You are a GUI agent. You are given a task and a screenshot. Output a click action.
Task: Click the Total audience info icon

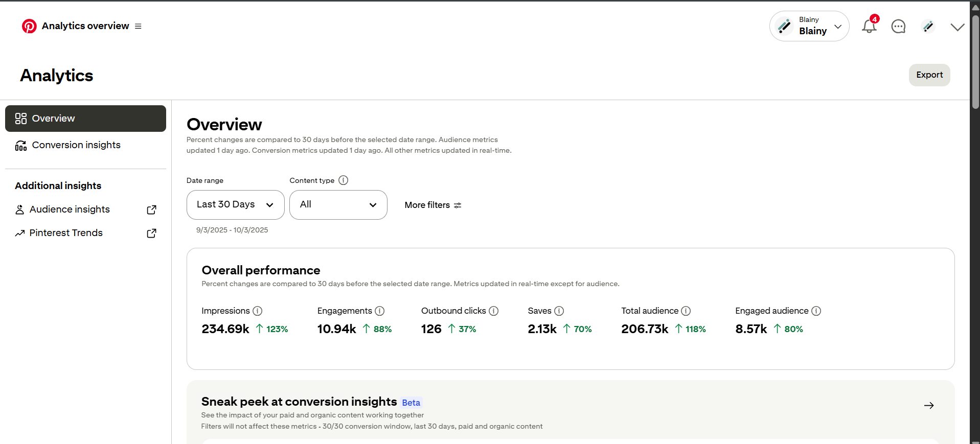(x=686, y=311)
